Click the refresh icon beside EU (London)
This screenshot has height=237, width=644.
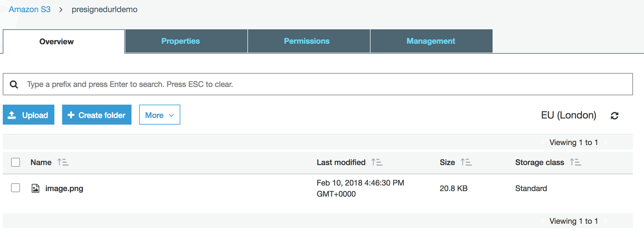coord(614,116)
